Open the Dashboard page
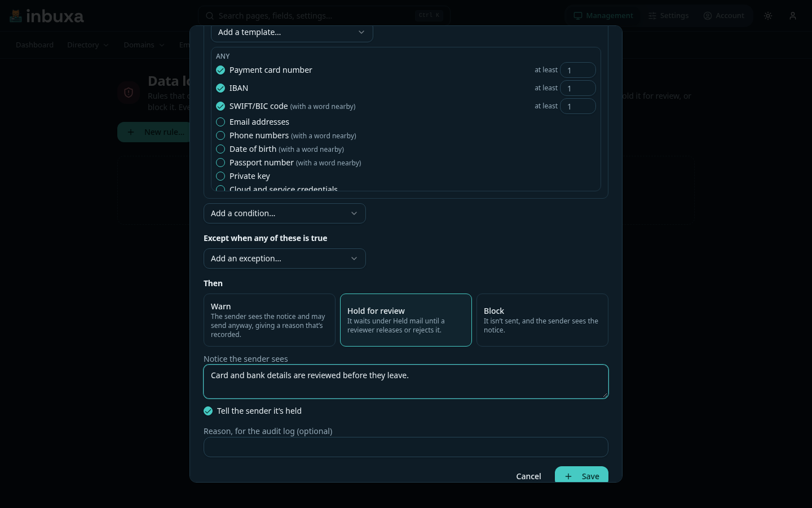Image resolution: width=812 pixels, height=508 pixels. [x=35, y=45]
